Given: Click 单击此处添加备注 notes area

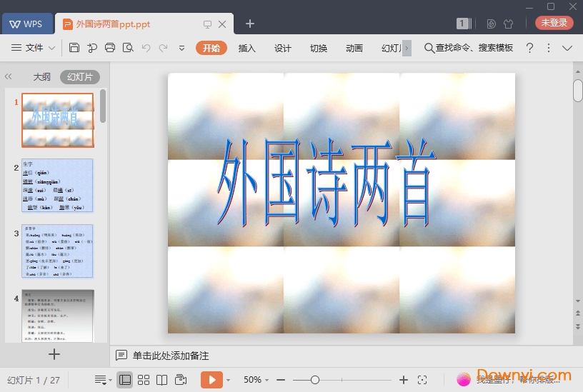Looking at the screenshot, I should tap(171, 356).
